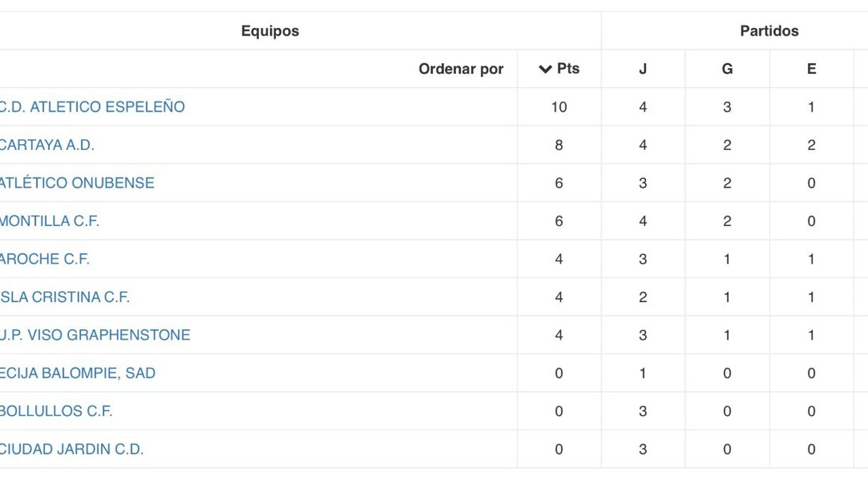Click the AROCHE C.F. team link
868x488 pixels.
click(x=43, y=259)
